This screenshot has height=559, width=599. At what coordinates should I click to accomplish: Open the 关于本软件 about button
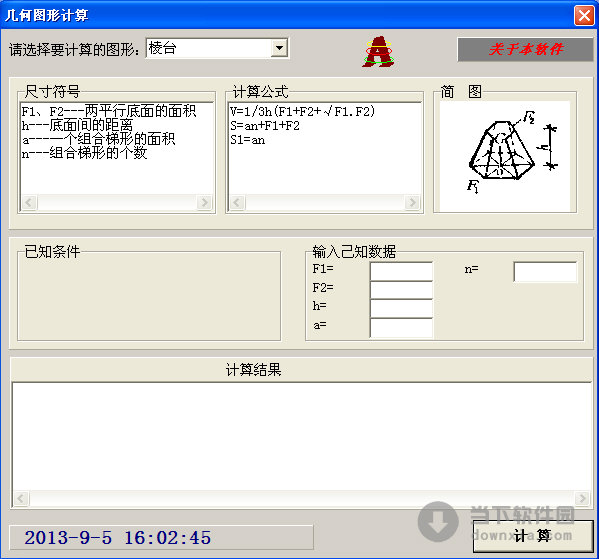[x=525, y=49]
